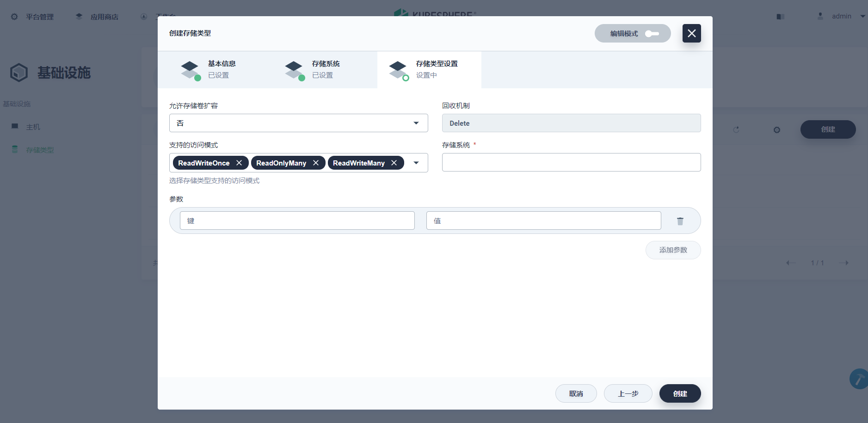868x423 pixels.
Task: Go to the previous page arrow
Action: (791, 263)
